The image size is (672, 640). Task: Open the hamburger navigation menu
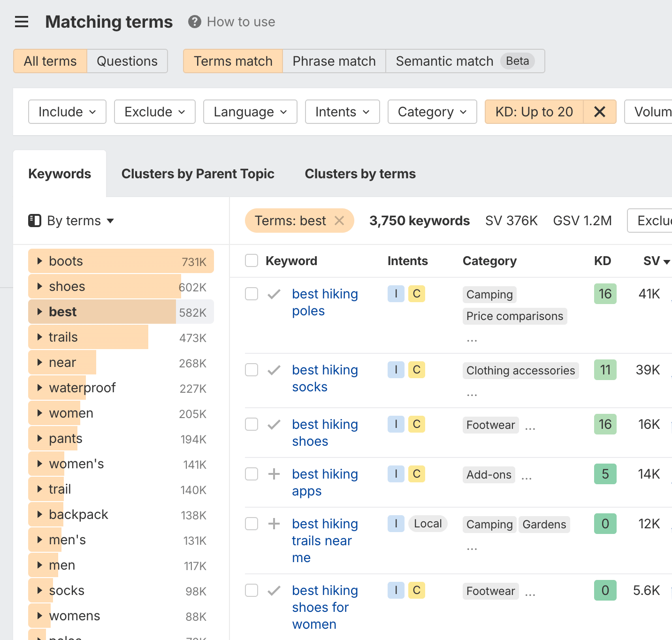point(22,22)
